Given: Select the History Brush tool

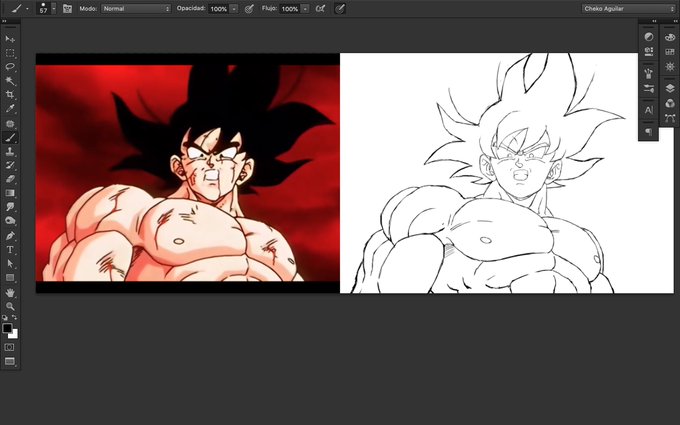Looking at the screenshot, I should 10,165.
